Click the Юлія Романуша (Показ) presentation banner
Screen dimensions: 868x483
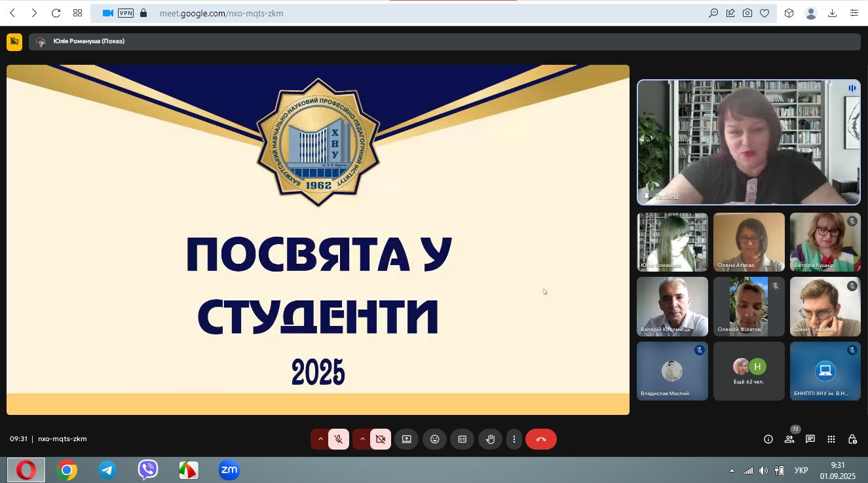click(444, 42)
